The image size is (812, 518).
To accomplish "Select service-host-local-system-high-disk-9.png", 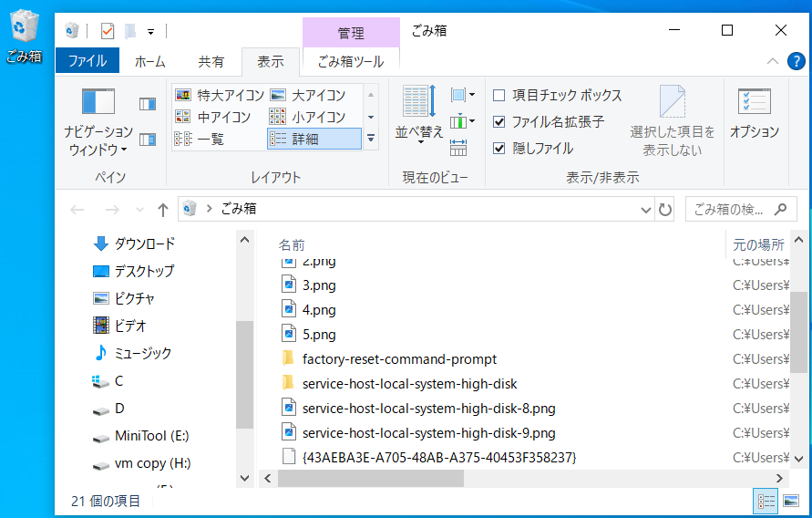I will 429,433.
